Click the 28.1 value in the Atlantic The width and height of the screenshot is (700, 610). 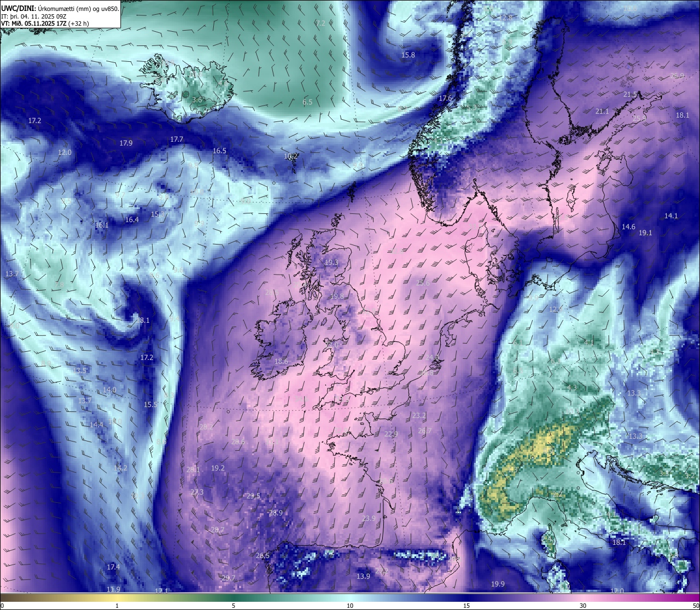coord(193,469)
